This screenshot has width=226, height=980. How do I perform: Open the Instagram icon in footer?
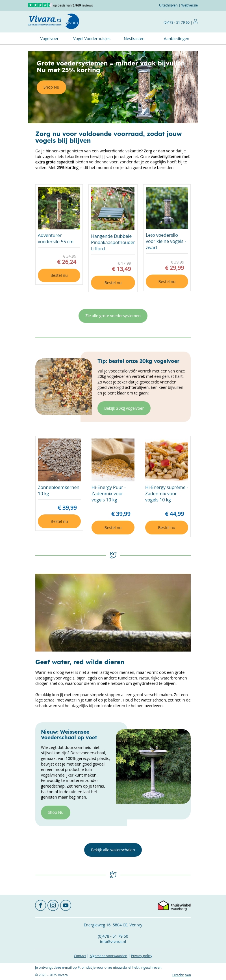tap(53, 905)
